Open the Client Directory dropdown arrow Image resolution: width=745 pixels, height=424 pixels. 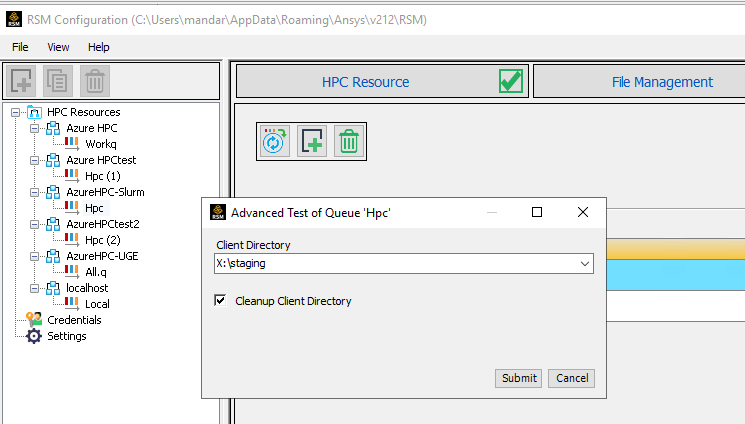(584, 263)
